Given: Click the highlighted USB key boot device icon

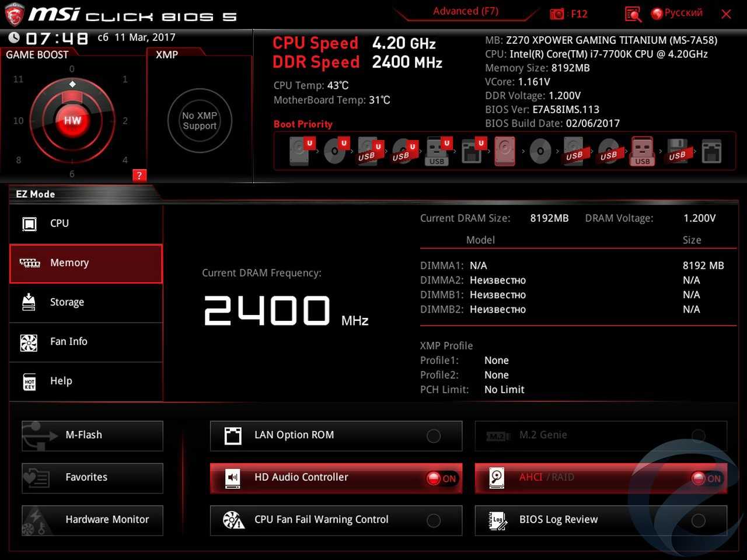Looking at the screenshot, I should (x=642, y=152).
